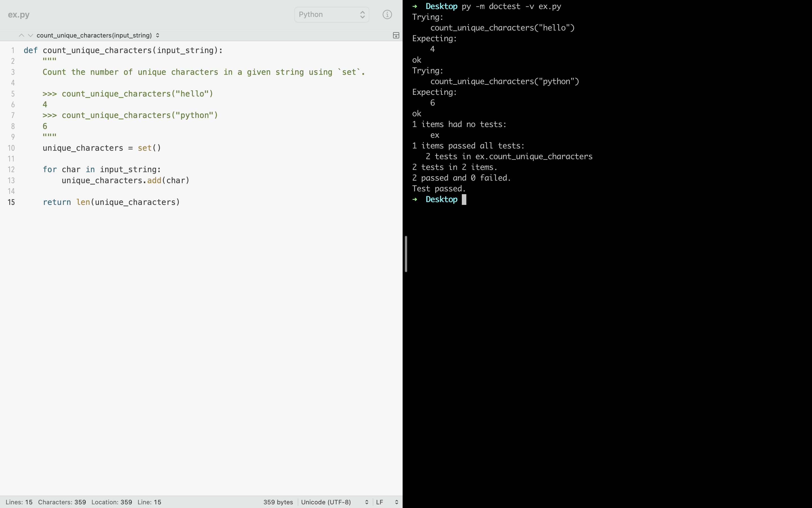812x508 pixels.
Task: Click the 'Location: 359' status entry
Action: (x=112, y=502)
